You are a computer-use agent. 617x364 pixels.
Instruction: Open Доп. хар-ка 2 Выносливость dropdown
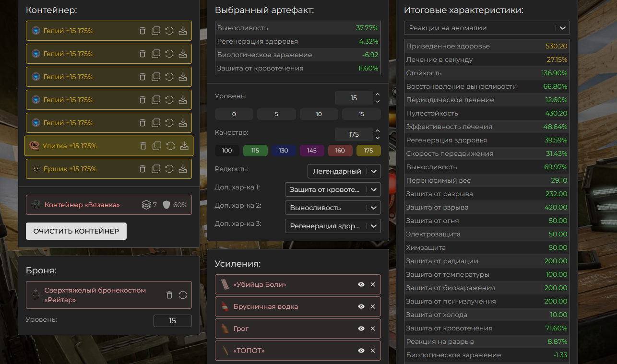(332, 208)
